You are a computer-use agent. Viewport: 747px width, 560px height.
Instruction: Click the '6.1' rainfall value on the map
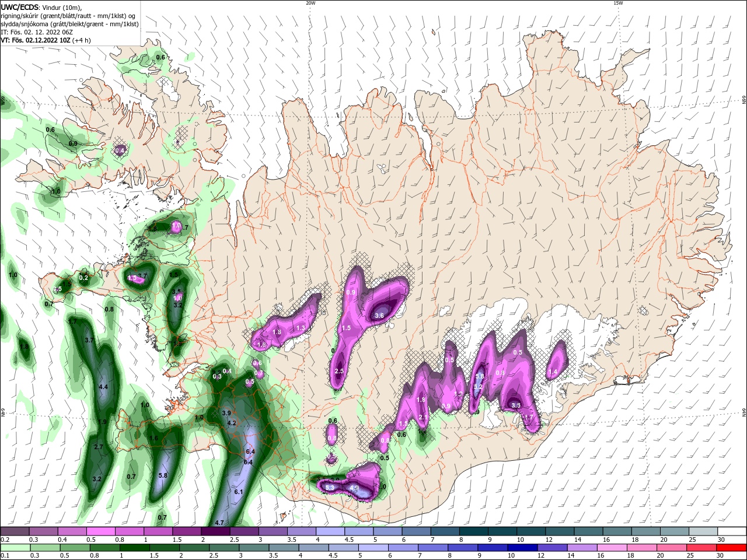click(238, 492)
